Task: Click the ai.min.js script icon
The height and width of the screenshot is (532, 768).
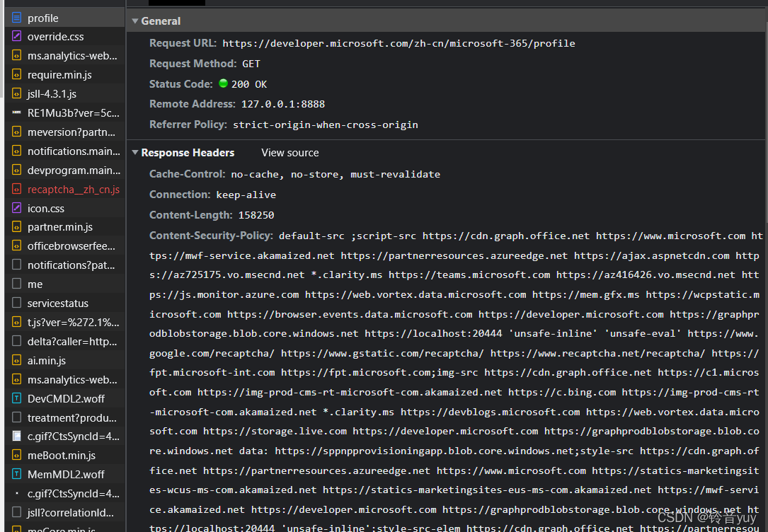Action: (x=17, y=360)
